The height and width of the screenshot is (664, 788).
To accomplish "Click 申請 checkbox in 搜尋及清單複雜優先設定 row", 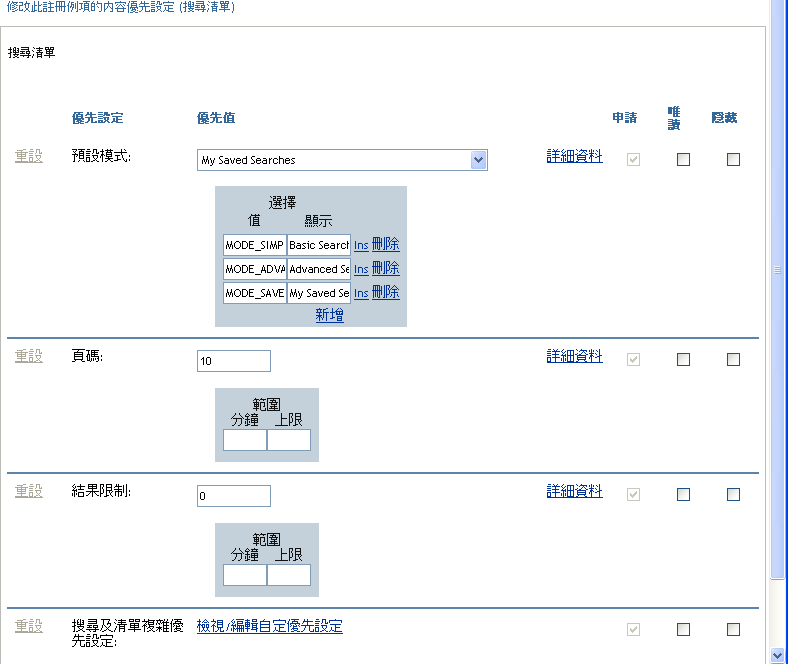I will (x=633, y=629).
